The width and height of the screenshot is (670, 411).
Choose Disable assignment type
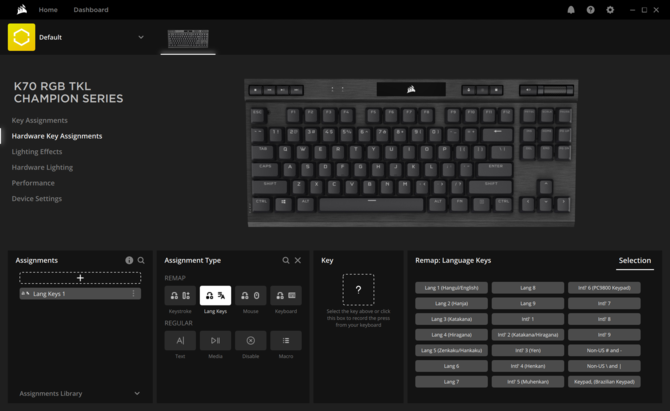click(250, 341)
